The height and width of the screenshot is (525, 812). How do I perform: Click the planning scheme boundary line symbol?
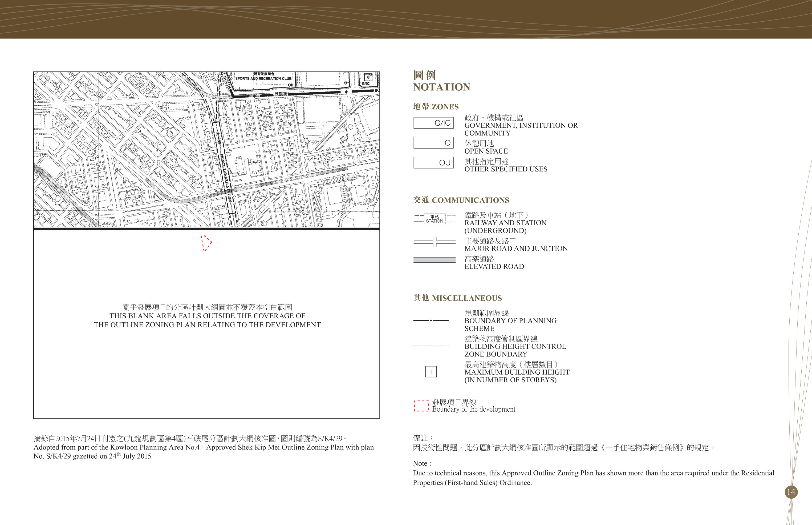431,320
